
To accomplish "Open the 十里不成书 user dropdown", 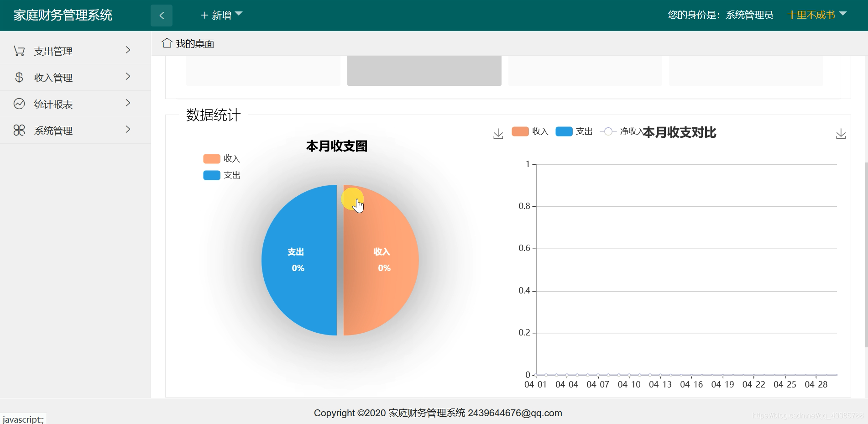I will [817, 15].
